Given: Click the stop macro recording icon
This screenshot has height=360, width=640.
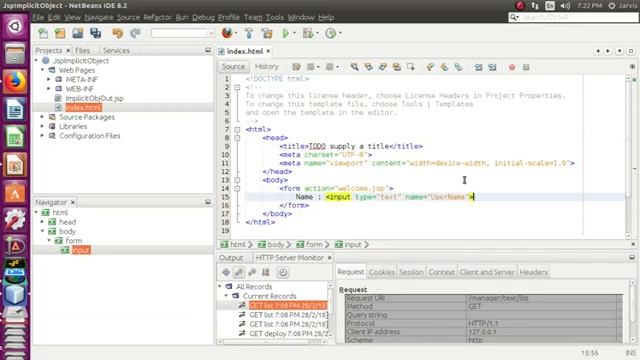Looking at the screenshot, I should coord(526,67).
